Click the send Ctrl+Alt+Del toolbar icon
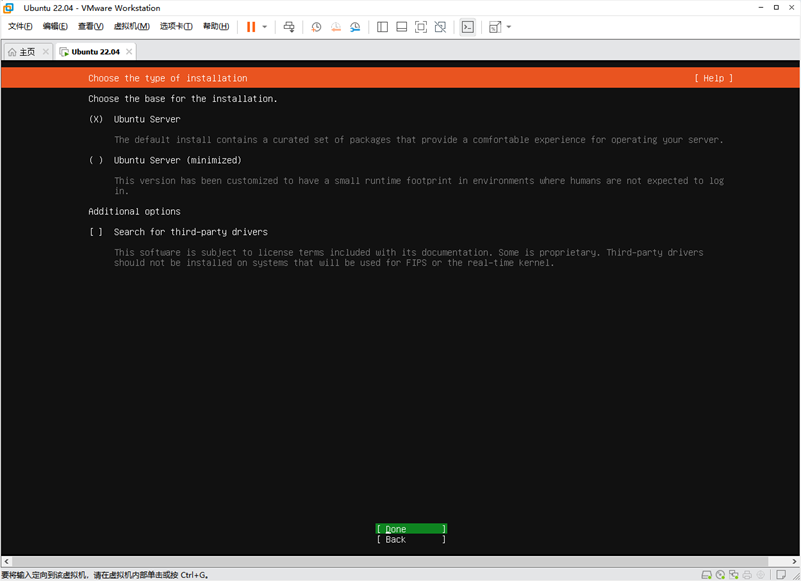Screen dimensions: 801x581 (289, 27)
